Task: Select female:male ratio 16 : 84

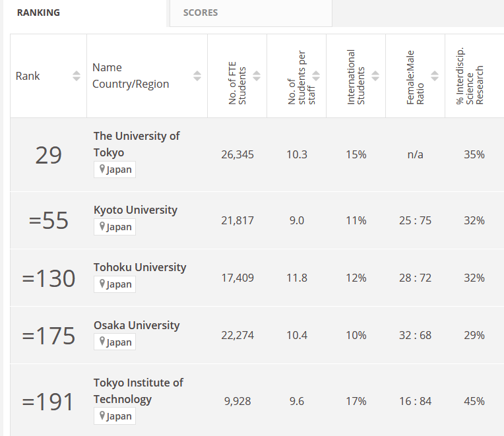Action: tap(416, 401)
